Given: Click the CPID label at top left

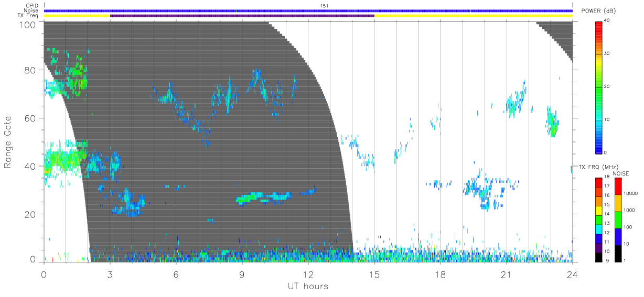Looking at the screenshot, I should (33, 6).
